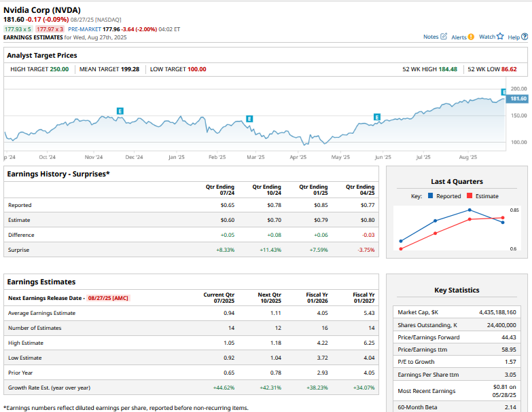Click the 181.60 current price label on chart
Image resolution: width=532 pixels, height=412 pixels.
point(518,99)
